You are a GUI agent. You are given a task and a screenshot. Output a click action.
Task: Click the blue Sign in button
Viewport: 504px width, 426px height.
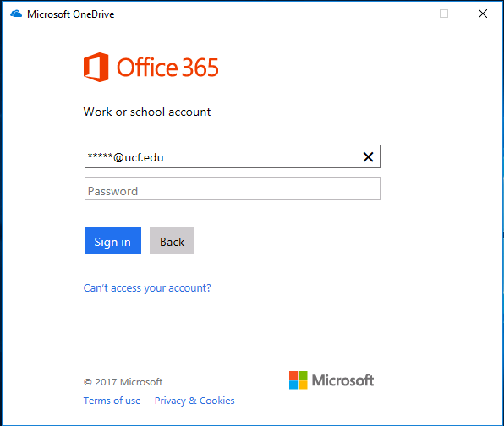tap(112, 241)
